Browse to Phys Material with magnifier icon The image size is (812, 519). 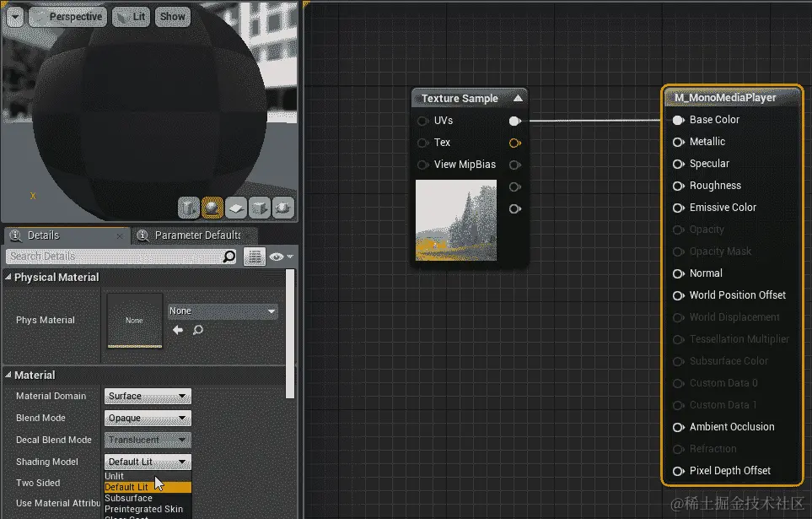198,330
